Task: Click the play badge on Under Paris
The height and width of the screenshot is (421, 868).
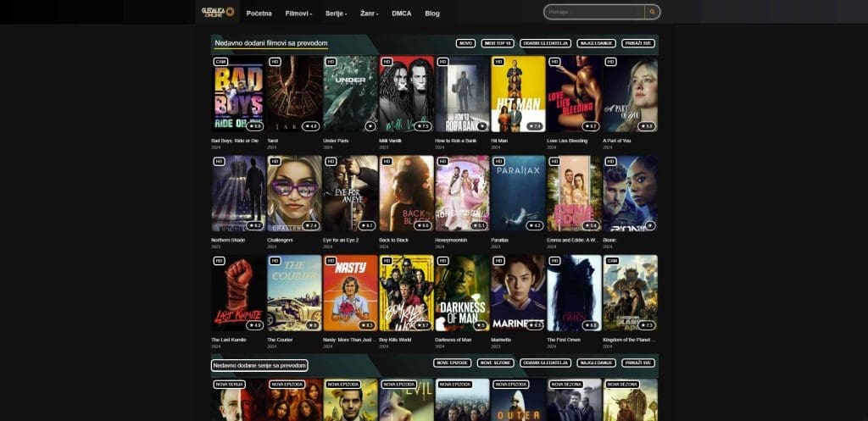Action: 370,126
